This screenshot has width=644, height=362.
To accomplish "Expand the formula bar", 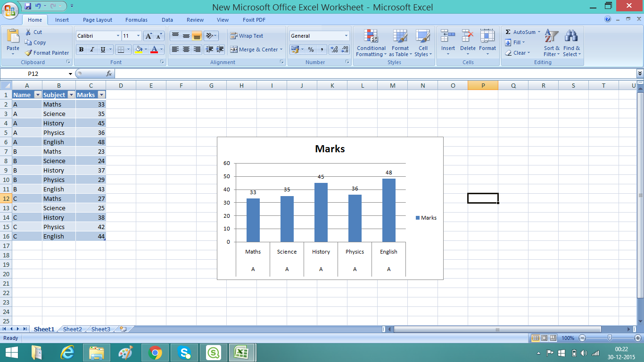I will coord(640,74).
